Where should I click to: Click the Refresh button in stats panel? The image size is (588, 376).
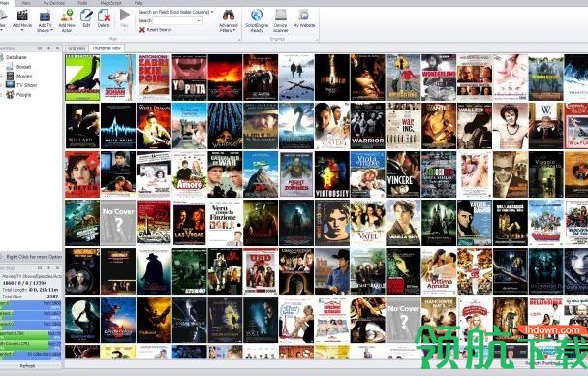coord(27,366)
